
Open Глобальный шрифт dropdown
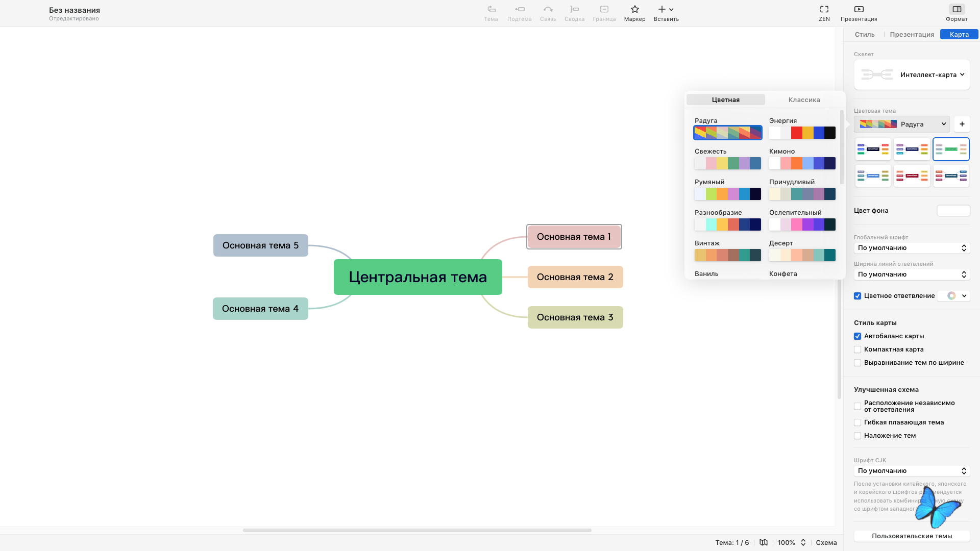912,248
